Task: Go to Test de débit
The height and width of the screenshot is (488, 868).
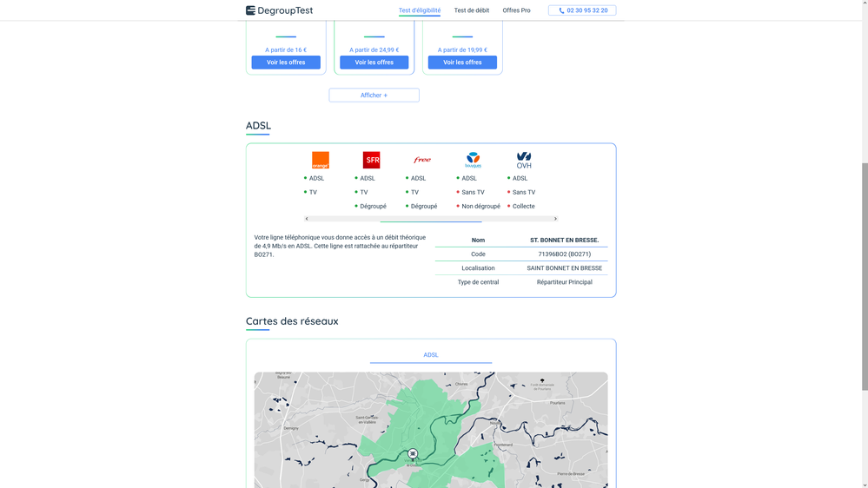Action: [x=472, y=10]
